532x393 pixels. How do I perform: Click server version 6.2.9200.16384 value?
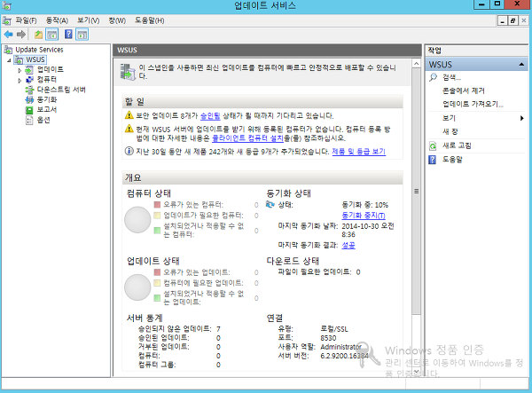[x=344, y=356]
